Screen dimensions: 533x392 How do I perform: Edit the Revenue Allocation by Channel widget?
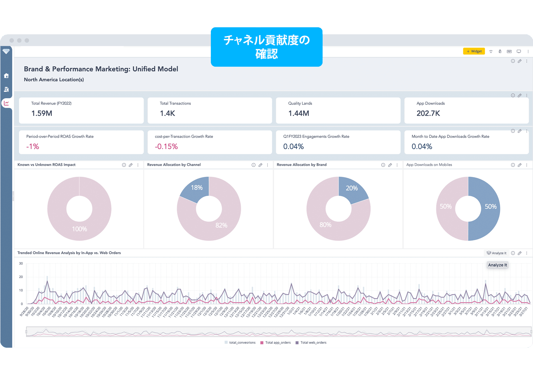click(x=261, y=165)
